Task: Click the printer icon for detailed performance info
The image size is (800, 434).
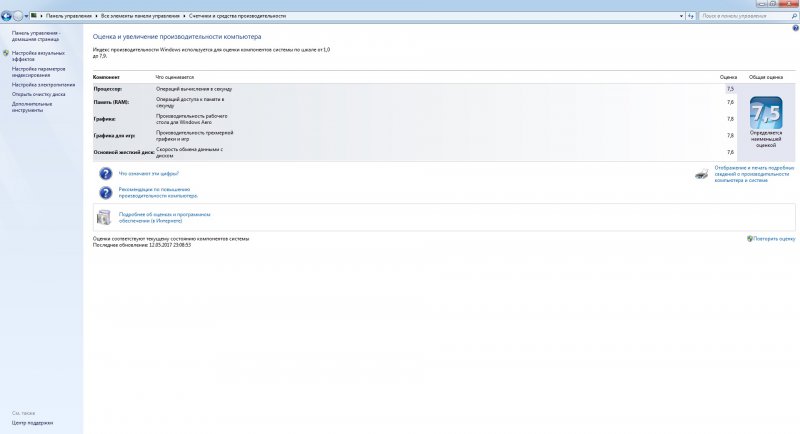Action: point(702,174)
